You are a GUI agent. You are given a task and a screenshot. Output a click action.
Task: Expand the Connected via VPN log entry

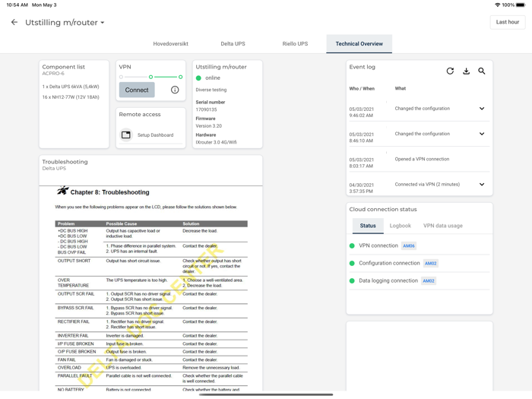click(482, 185)
